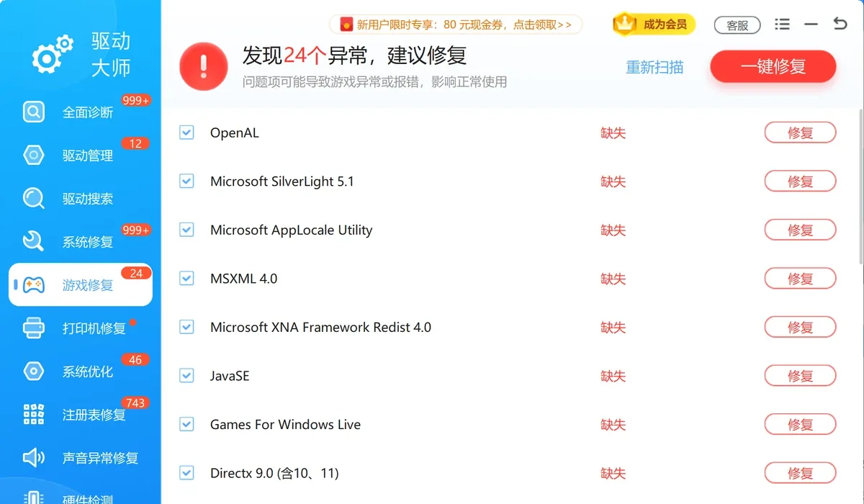Viewport: 864px width, 504px height.
Task: Repair Microsoft XNA Framework Redist 4.0
Action: pos(800,328)
